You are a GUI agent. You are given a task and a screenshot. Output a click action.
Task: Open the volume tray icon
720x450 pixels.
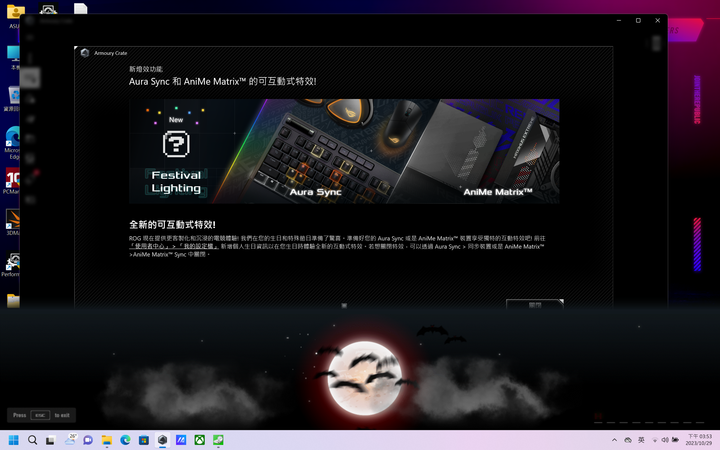665,440
